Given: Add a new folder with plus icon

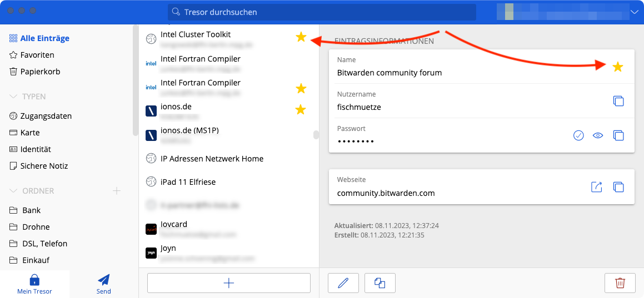Looking at the screenshot, I should (117, 190).
